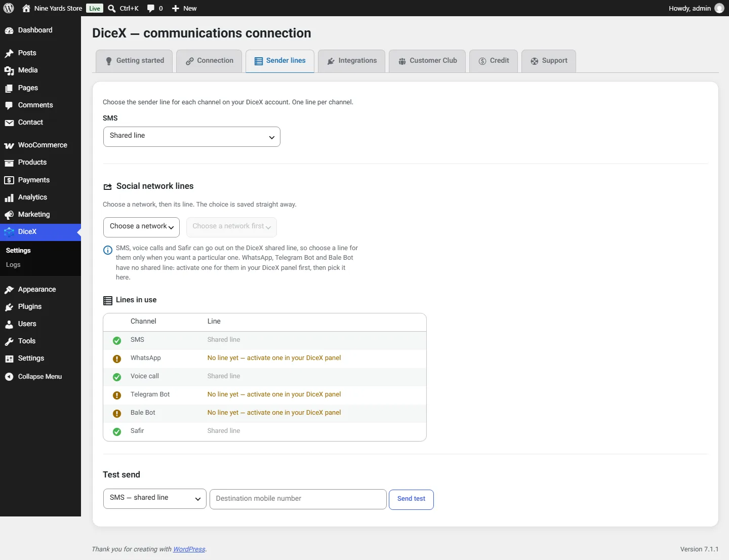Go to the WooCommerce menu
729x560 pixels.
(40, 145)
